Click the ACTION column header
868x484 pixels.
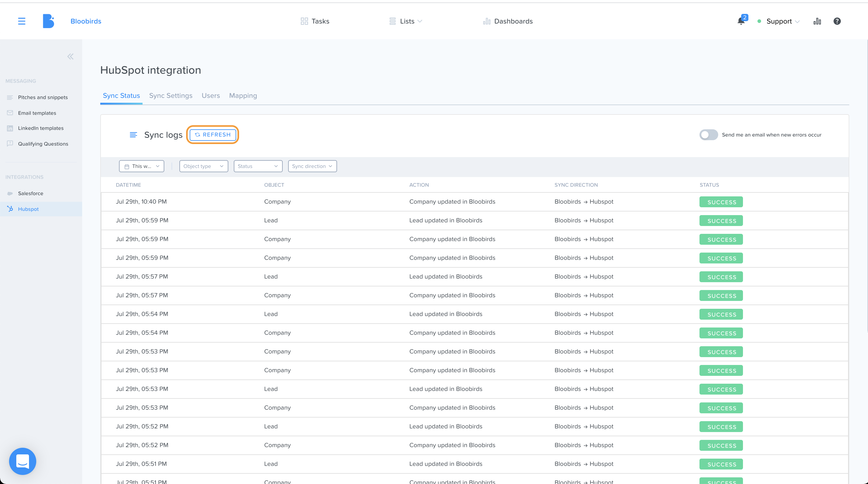pyautogui.click(x=419, y=185)
